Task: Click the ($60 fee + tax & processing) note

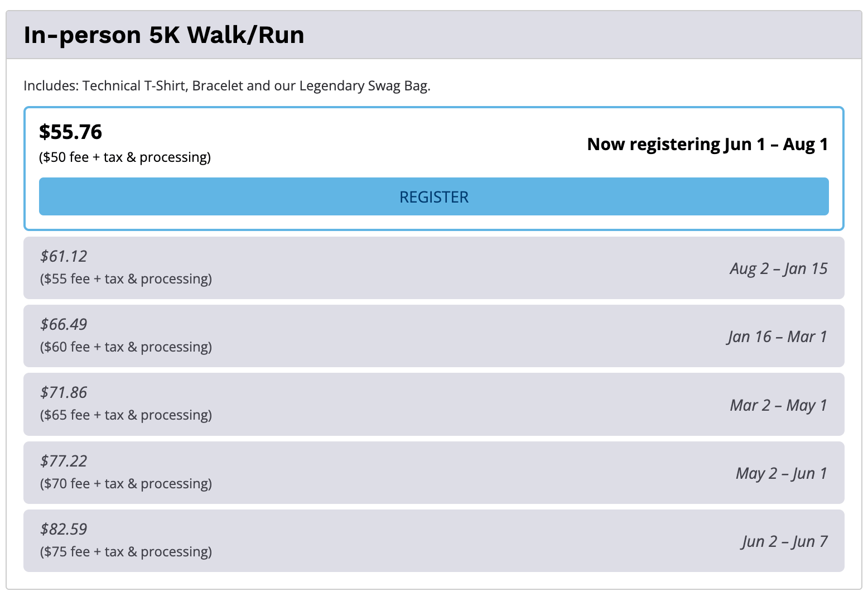Action: pyautogui.click(x=126, y=347)
